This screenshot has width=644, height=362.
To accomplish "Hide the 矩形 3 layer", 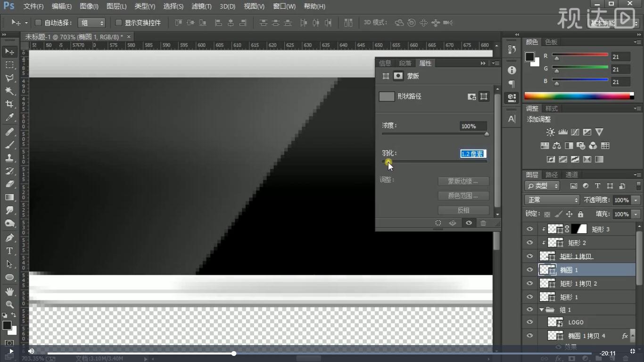I will tap(530, 229).
